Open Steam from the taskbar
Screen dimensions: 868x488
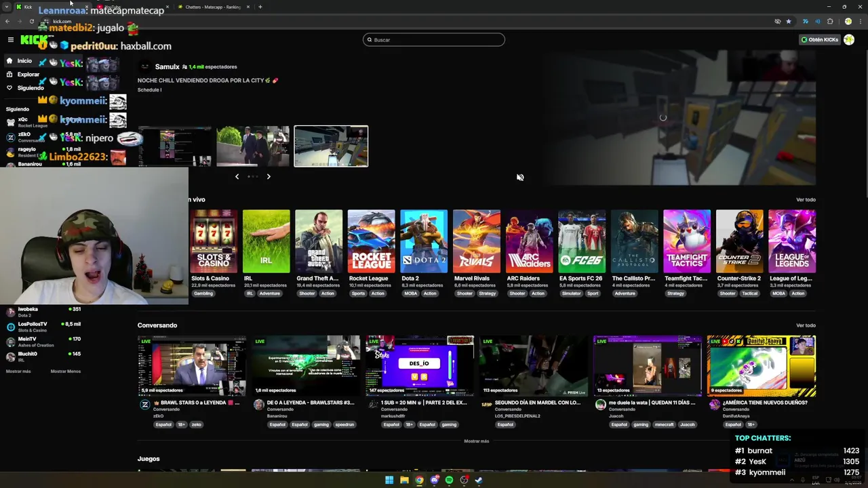coord(479,480)
